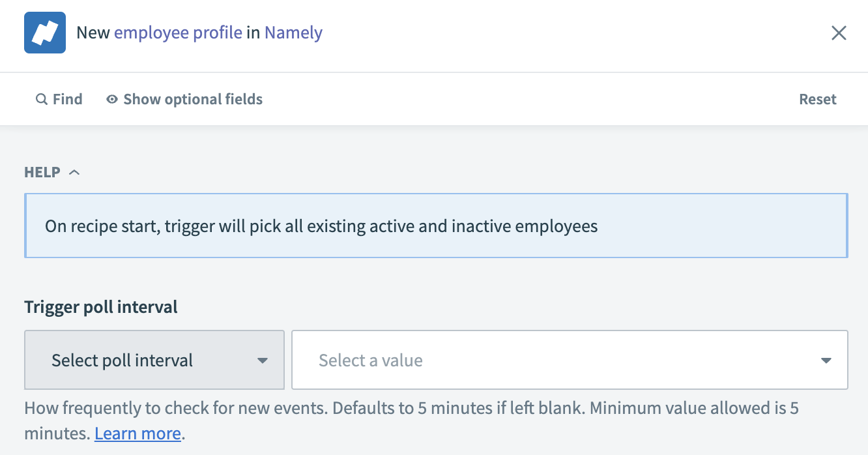Click the Find magnifying glass icon
The image size is (868, 455).
(x=41, y=98)
